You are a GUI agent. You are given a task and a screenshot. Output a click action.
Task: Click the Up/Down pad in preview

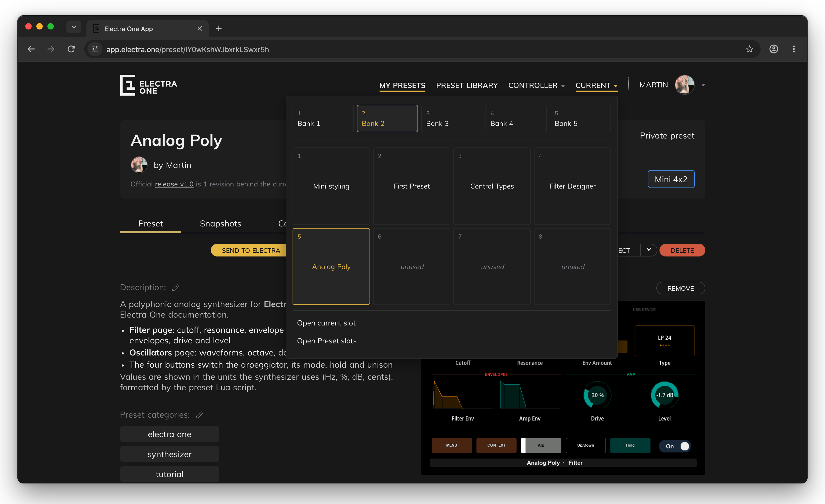coord(586,445)
